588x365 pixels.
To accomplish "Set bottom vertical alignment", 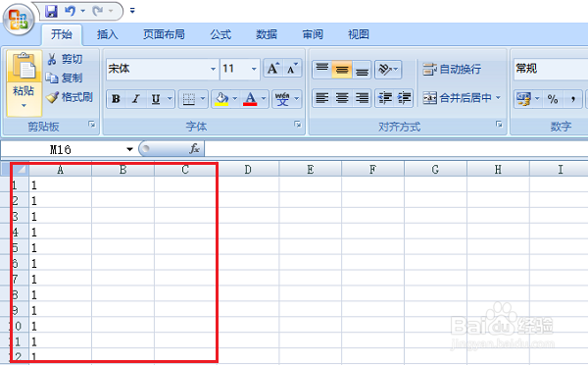I will coord(362,69).
